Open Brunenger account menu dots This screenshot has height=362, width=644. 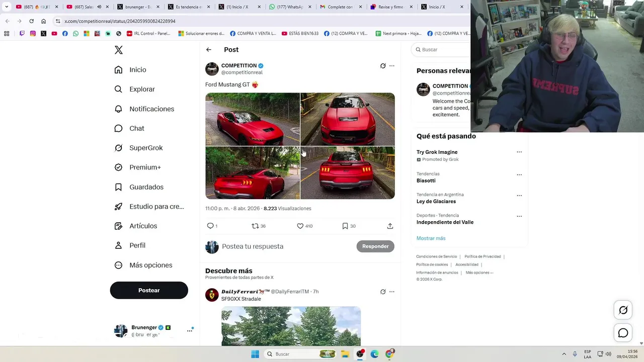[190, 330]
